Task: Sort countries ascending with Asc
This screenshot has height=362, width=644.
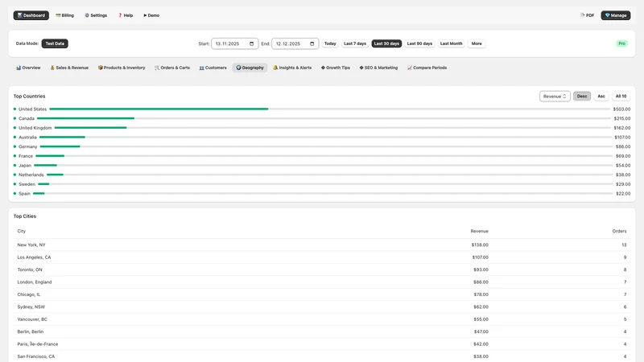Action: 601,96
